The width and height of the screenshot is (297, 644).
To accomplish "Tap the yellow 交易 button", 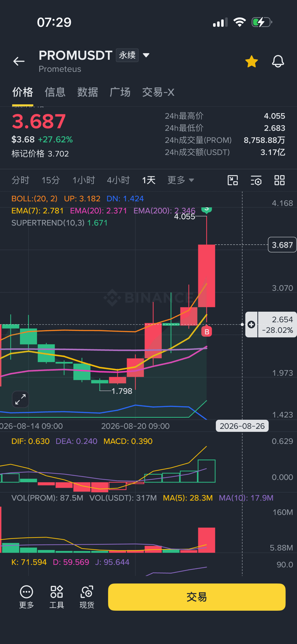I will pyautogui.click(x=197, y=597).
